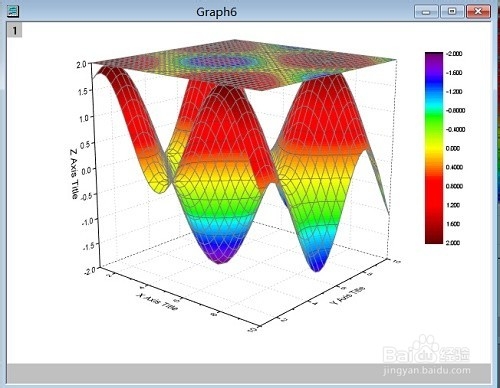Click the Graph6 title text
This screenshot has height=388, width=500.
coord(216,12)
